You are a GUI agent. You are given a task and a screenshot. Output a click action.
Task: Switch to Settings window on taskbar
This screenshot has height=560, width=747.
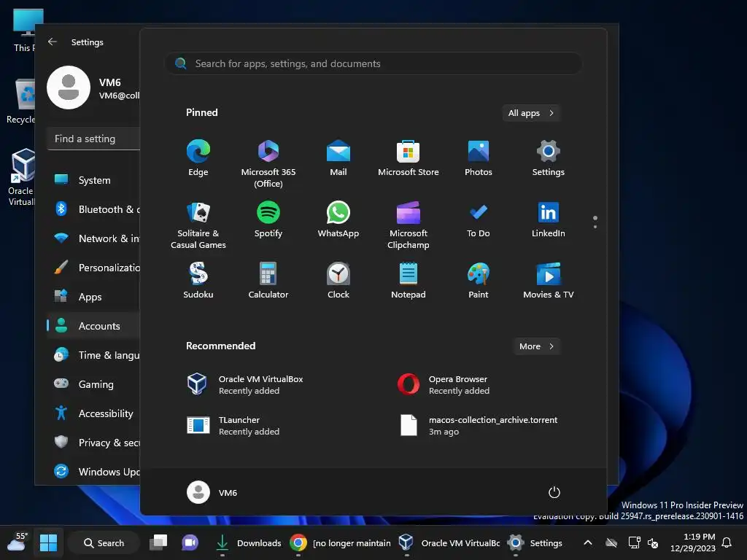(535, 542)
